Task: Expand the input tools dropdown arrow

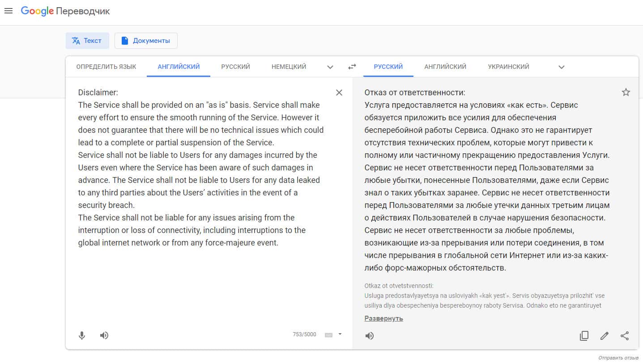Action: coord(340,334)
